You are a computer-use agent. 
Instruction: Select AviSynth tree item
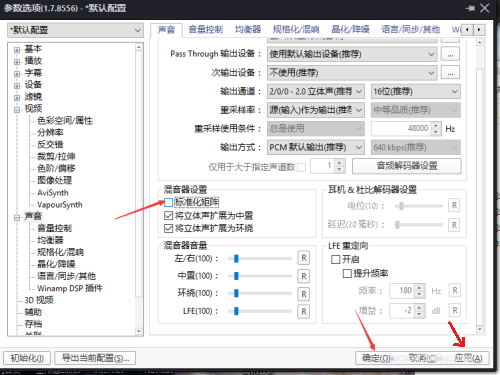click(53, 193)
